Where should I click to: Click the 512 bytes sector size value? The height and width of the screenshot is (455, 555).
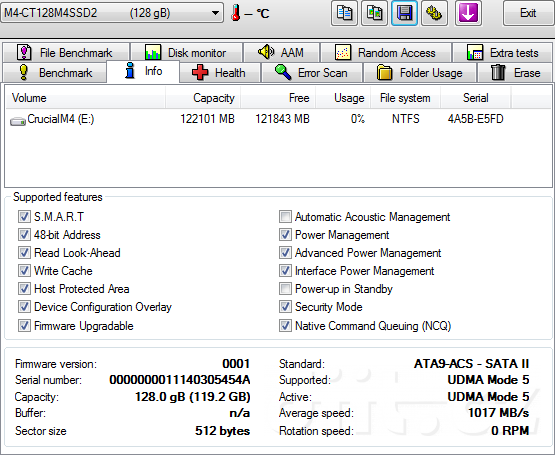(x=223, y=431)
